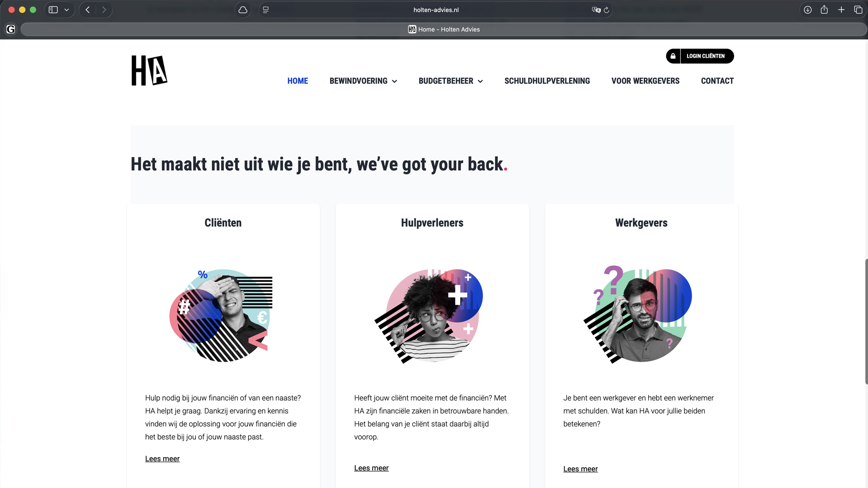Show the tab overview icon

[858, 9]
